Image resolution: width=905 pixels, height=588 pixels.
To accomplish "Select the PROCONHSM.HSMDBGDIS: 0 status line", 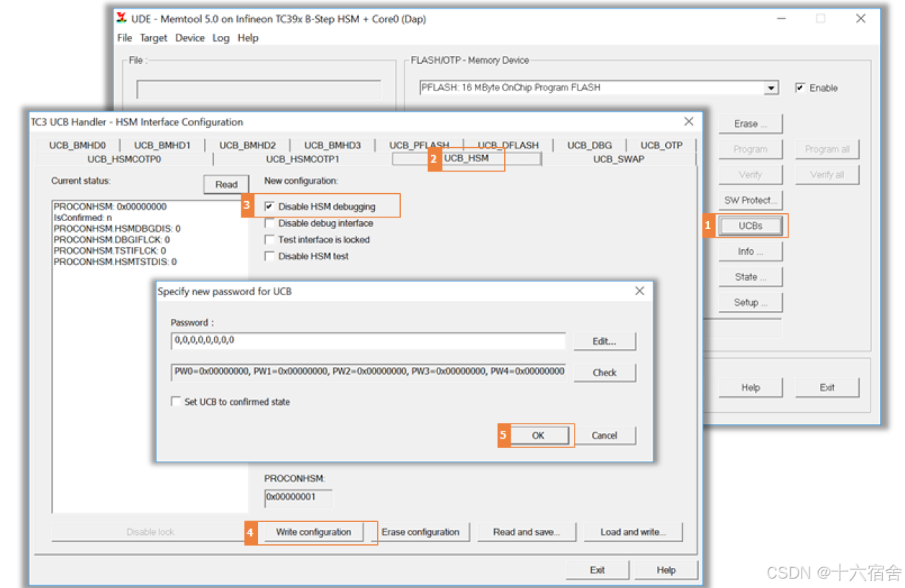I will 117,229.
